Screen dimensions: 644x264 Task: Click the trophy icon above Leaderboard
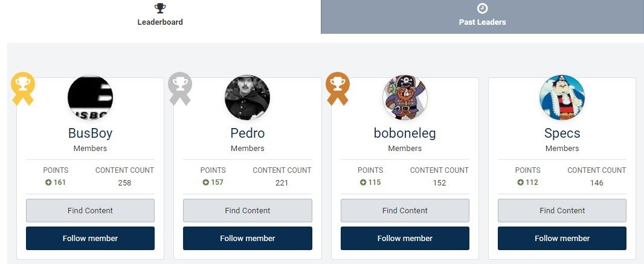(x=160, y=8)
